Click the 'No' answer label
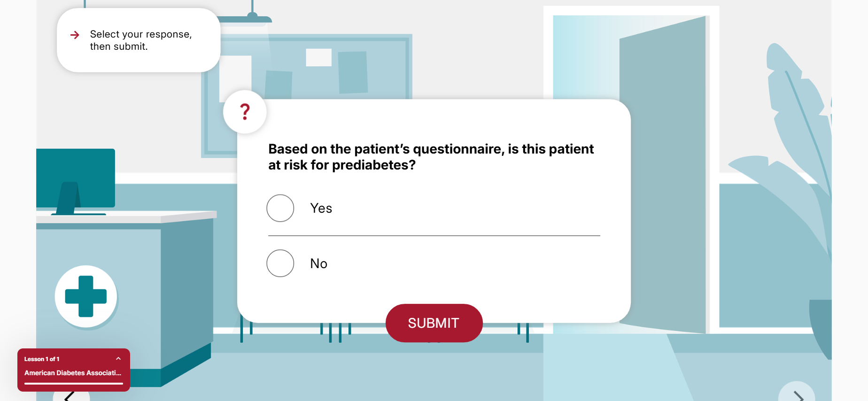The width and height of the screenshot is (868, 401). point(319,263)
